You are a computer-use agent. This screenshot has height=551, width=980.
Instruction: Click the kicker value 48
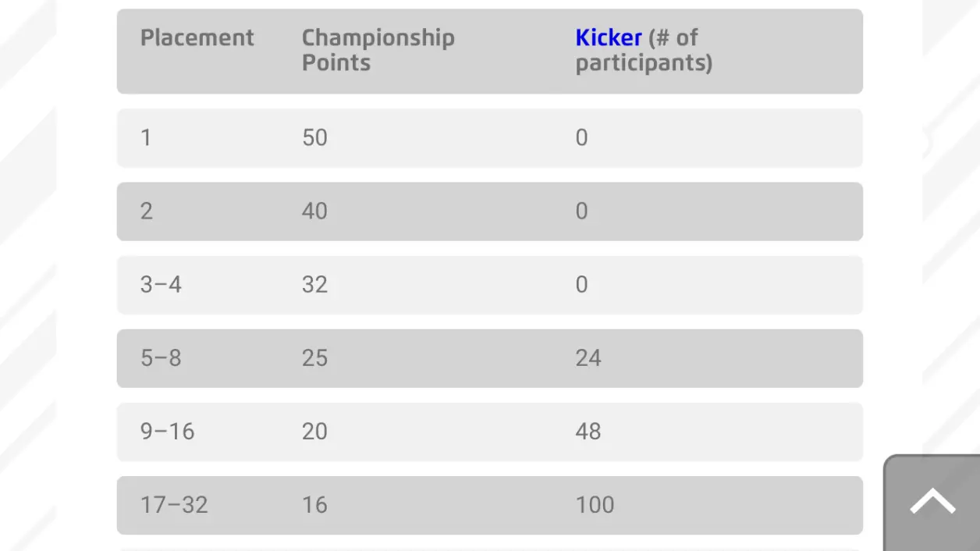[588, 431]
